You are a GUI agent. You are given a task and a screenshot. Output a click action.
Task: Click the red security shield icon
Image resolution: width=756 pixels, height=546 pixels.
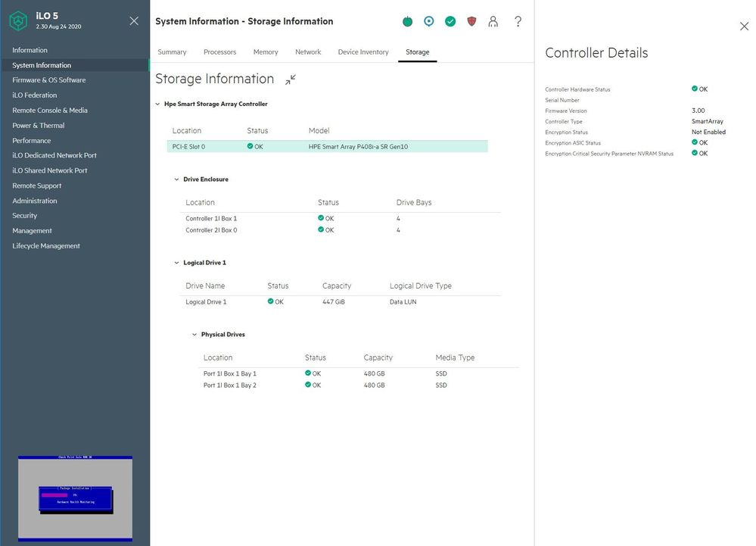[471, 22]
